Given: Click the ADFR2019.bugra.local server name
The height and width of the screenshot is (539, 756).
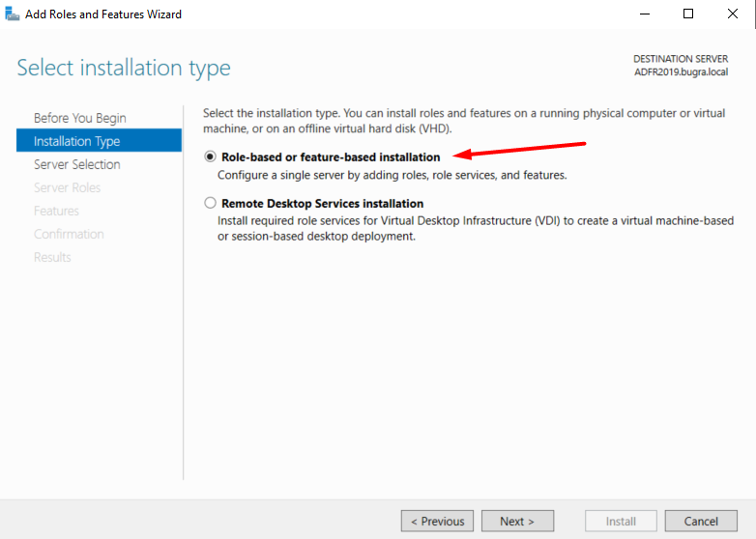Looking at the screenshot, I should pos(681,72).
